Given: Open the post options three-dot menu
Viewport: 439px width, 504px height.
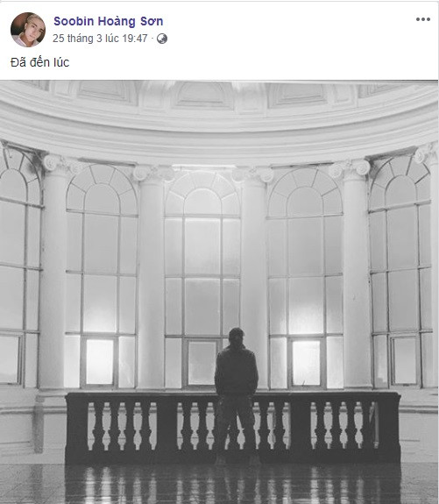Looking at the screenshot, I should point(423,19).
